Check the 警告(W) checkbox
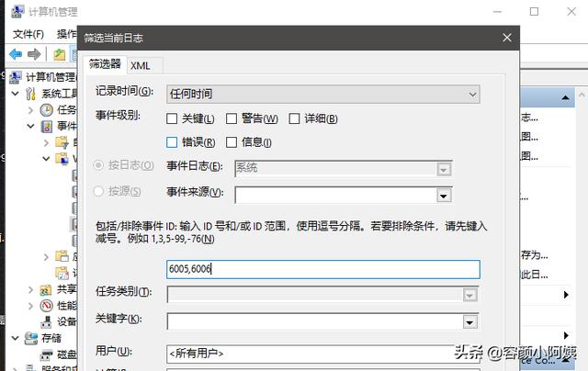 (232, 118)
